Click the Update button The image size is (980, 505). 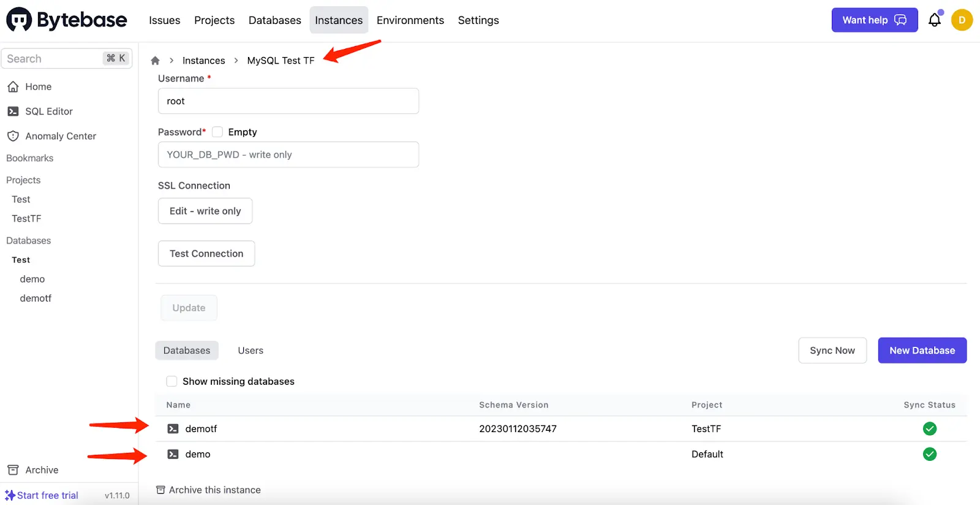pyautogui.click(x=189, y=308)
